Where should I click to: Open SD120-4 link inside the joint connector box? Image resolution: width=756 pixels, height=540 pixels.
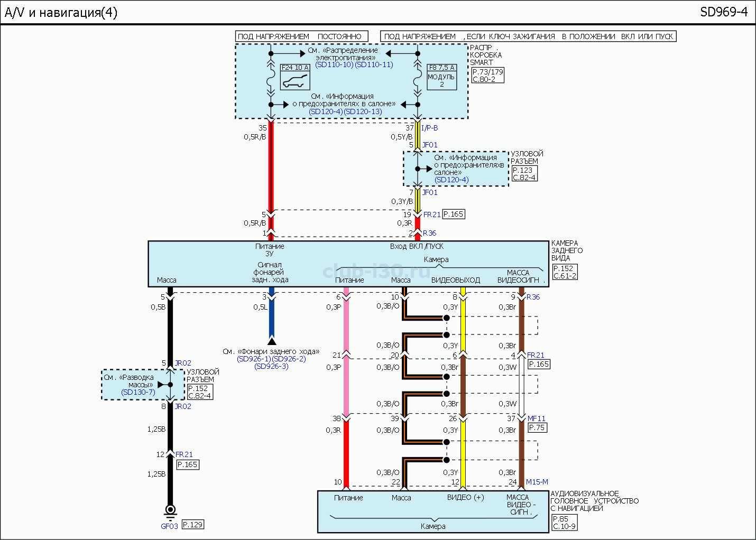[451, 180]
